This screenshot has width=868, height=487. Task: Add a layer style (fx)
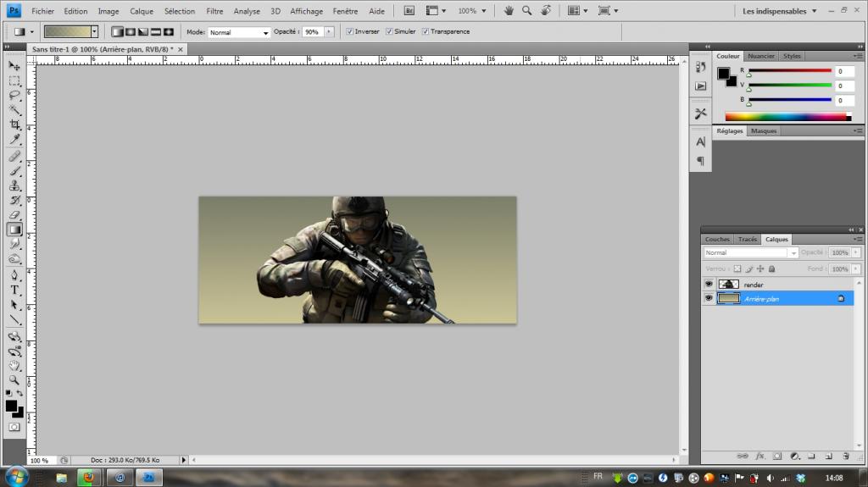click(760, 456)
